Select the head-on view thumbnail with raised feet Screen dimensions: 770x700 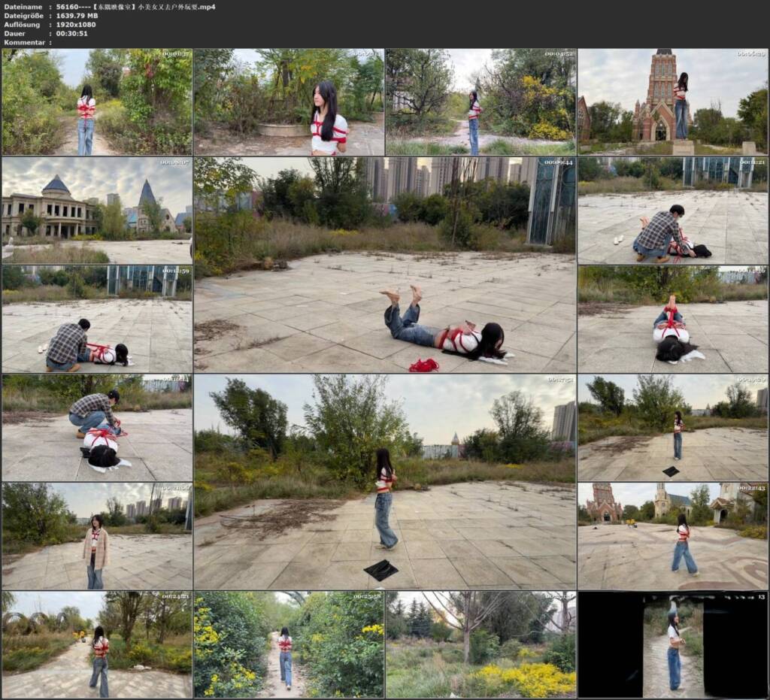coord(672,319)
